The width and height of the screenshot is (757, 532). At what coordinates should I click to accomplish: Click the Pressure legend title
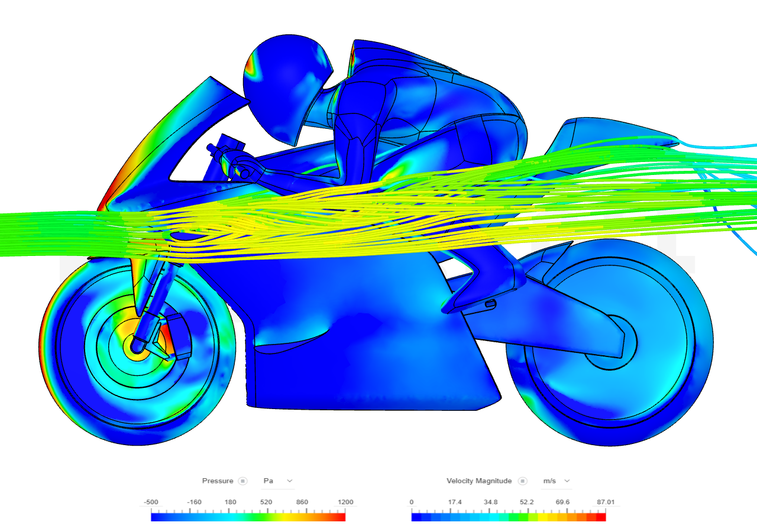[x=218, y=481]
